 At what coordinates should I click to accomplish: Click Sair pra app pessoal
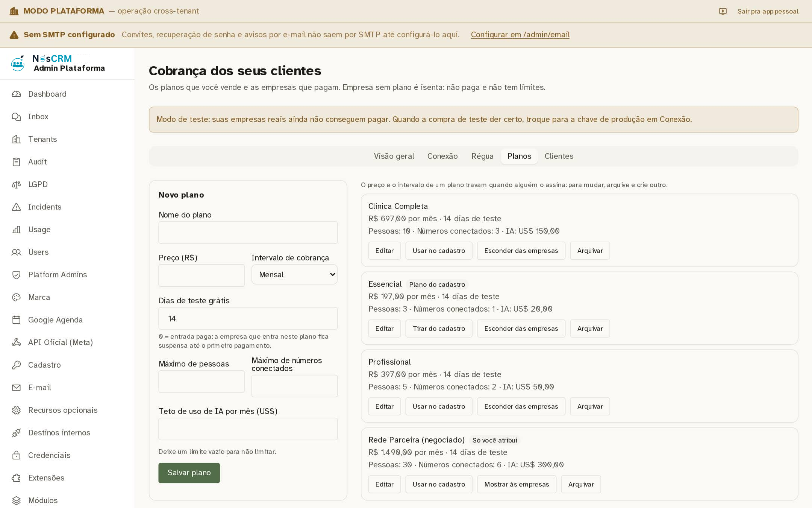tap(768, 11)
